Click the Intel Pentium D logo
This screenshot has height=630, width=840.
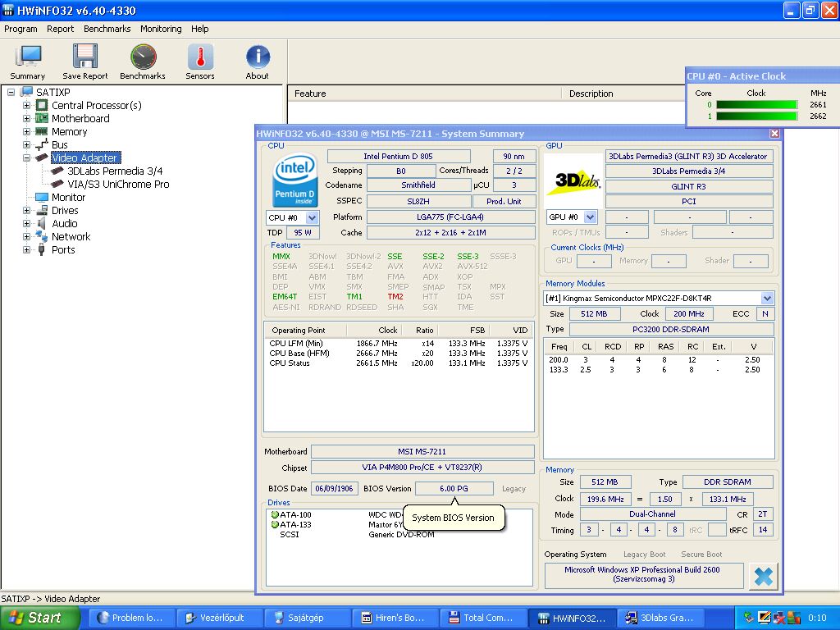295,180
